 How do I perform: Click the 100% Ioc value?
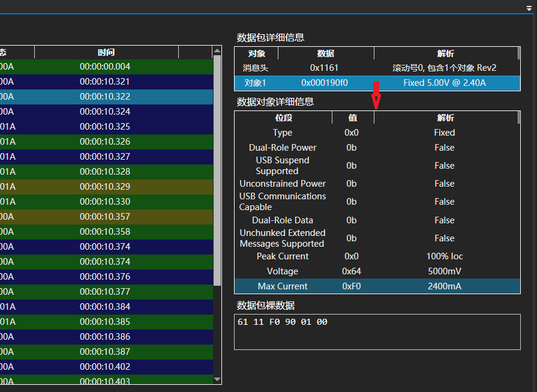445,256
